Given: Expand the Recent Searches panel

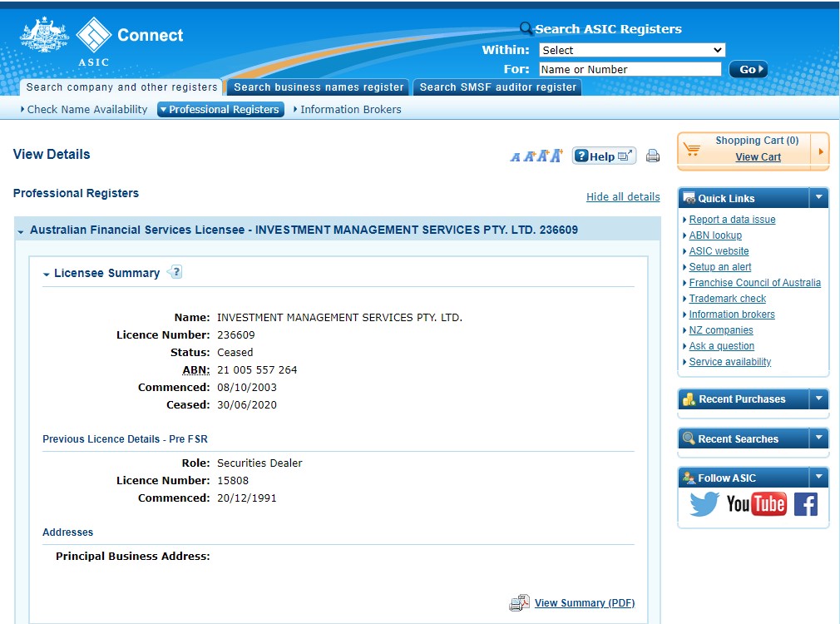Looking at the screenshot, I should click(818, 438).
